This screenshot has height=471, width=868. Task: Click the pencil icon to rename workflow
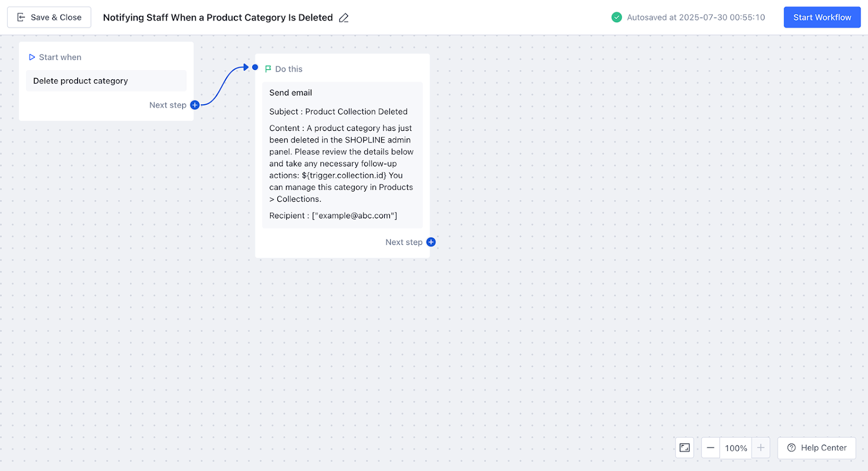coord(343,18)
